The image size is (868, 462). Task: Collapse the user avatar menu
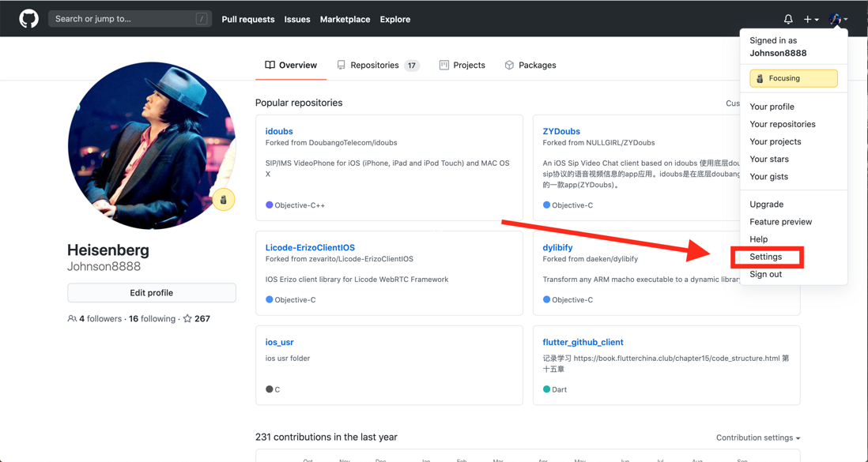pos(838,19)
